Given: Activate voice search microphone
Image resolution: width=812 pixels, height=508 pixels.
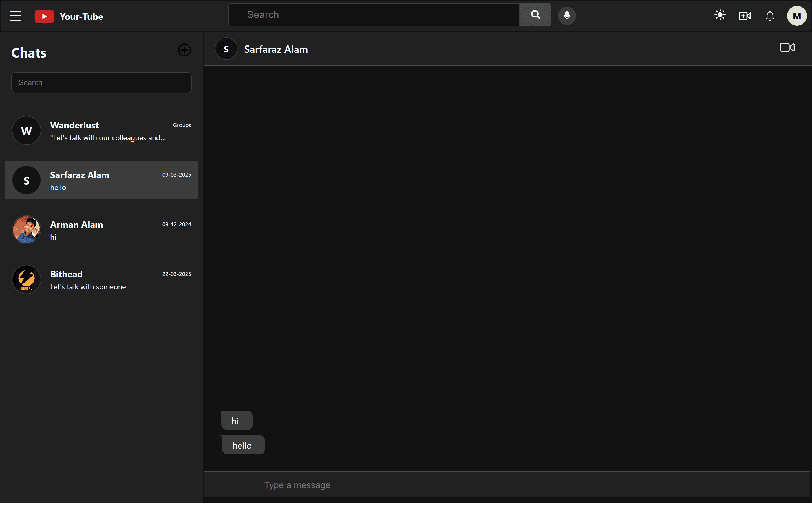Looking at the screenshot, I should [x=567, y=16].
